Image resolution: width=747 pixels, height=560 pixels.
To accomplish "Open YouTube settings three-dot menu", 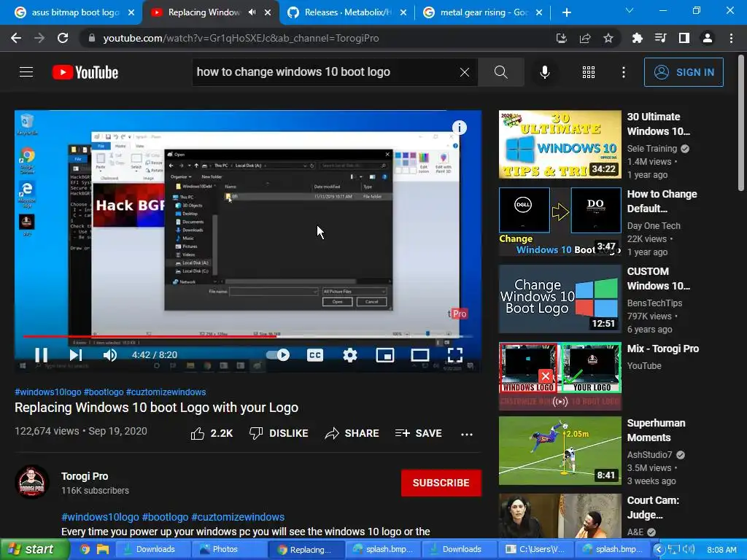I will click(x=624, y=72).
